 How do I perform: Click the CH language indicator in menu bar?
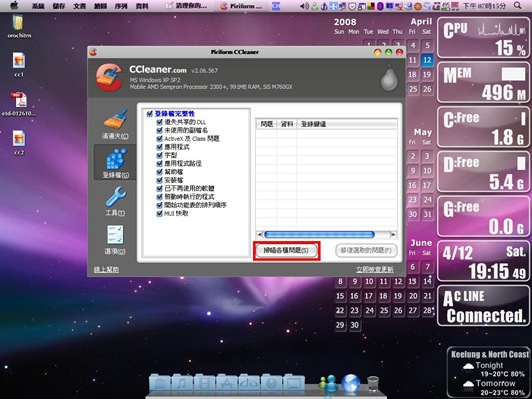(276, 6)
